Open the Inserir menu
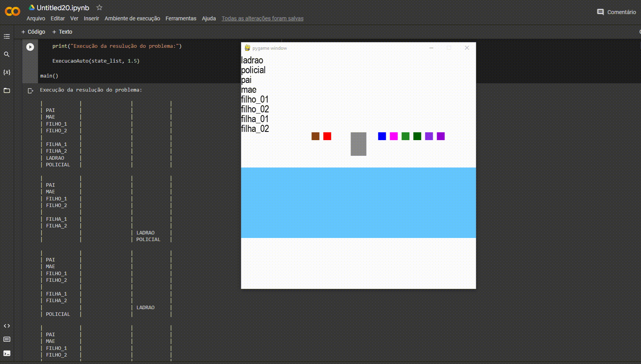 pyautogui.click(x=91, y=18)
